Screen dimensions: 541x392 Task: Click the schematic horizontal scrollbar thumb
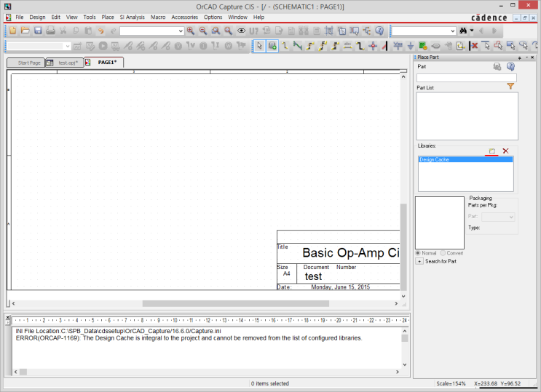236,303
